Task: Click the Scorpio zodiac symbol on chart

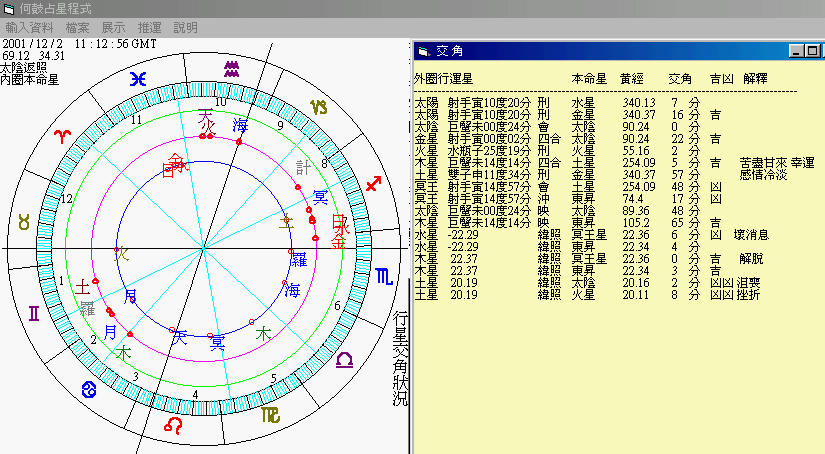Action: (384, 276)
